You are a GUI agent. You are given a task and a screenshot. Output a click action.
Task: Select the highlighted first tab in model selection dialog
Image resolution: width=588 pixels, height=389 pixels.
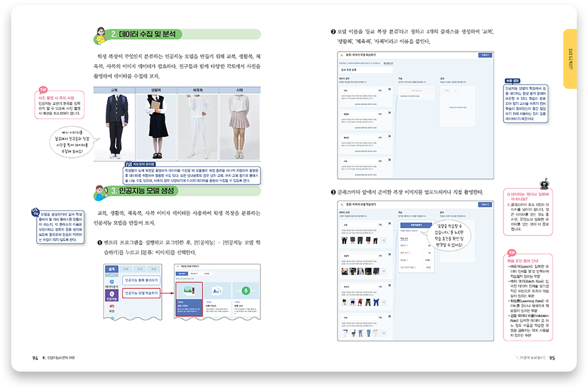[x=181, y=273]
